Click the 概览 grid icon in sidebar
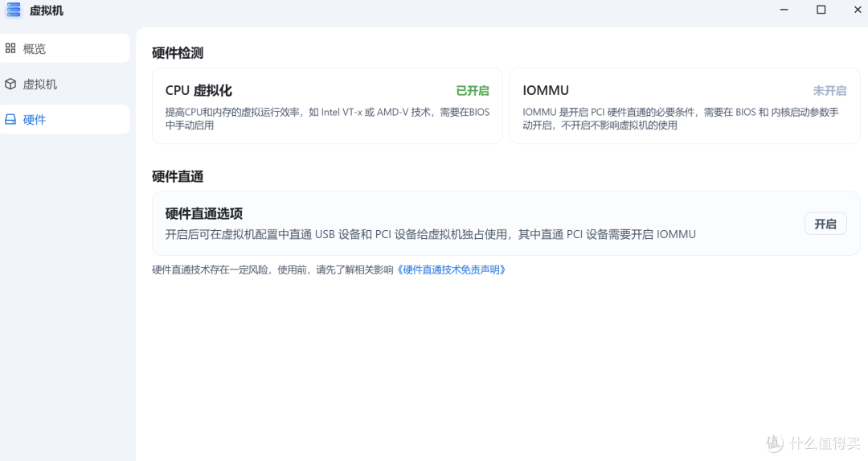Image resolution: width=868 pixels, height=461 pixels. coord(10,48)
